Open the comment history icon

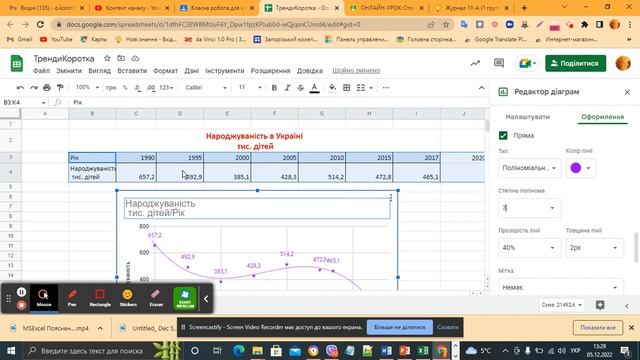coord(499,63)
